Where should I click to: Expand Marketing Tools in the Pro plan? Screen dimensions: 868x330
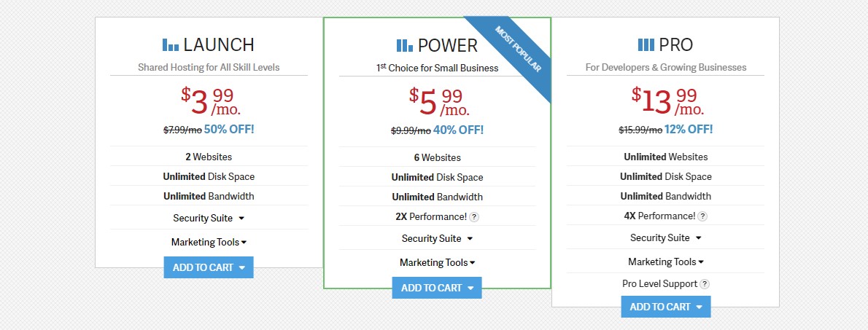point(666,262)
